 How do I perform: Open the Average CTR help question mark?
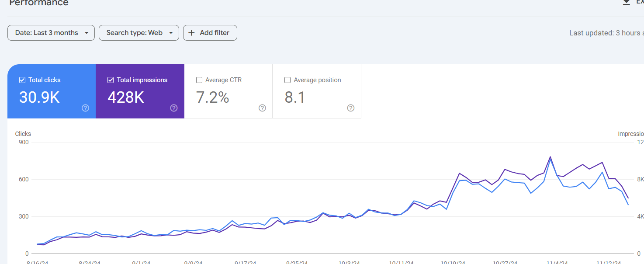point(262,108)
